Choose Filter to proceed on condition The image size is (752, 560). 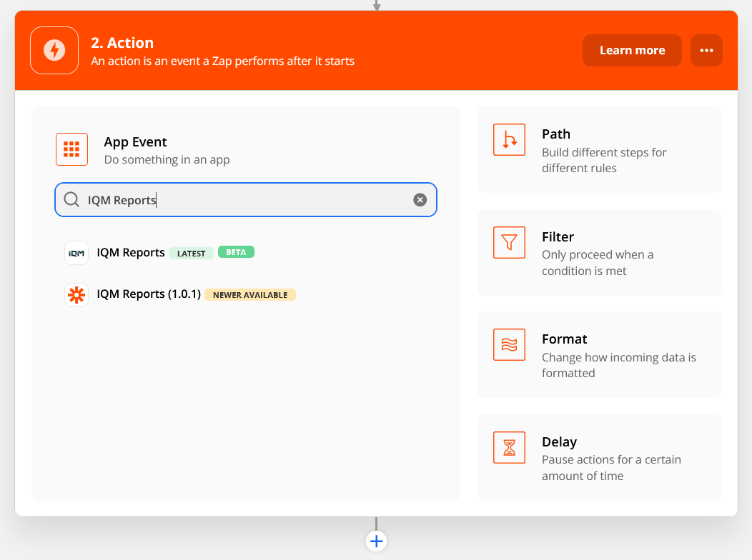[x=599, y=254]
